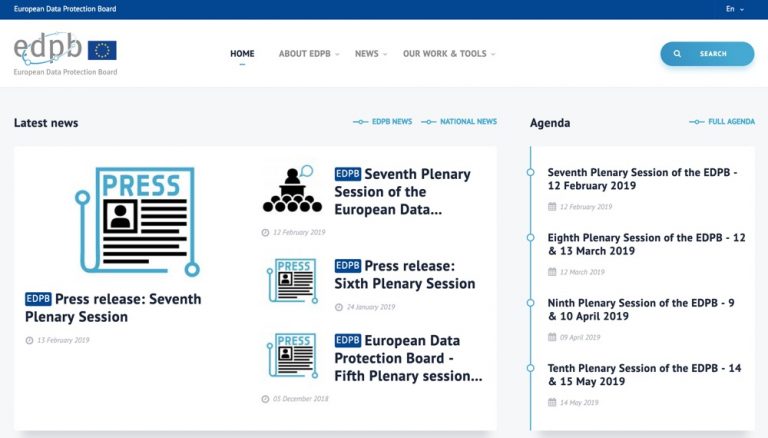This screenshot has height=438, width=768.
Task: Click the plenary speaker audience icon
Action: pyautogui.click(x=292, y=190)
